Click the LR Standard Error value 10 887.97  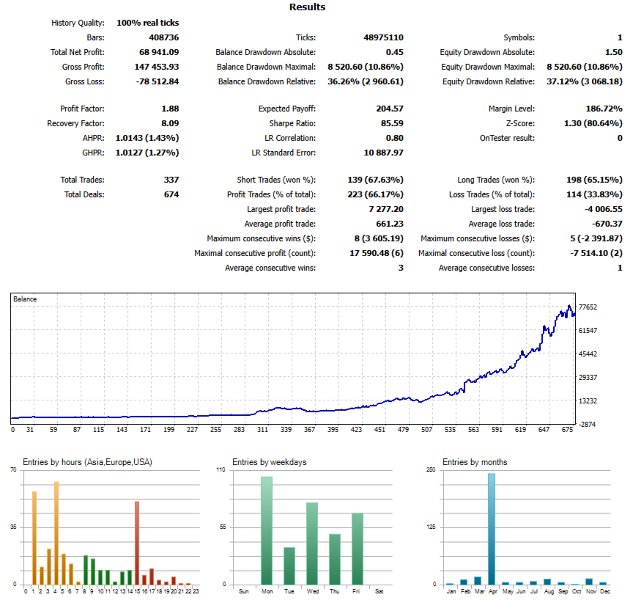tap(384, 153)
